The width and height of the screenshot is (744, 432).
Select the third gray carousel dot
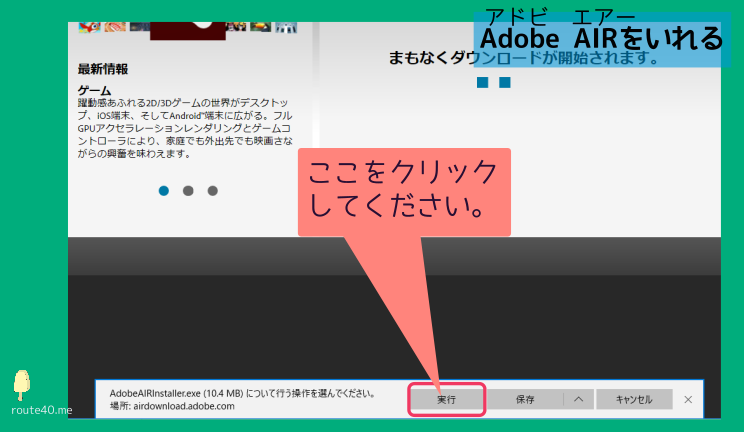pos(213,191)
